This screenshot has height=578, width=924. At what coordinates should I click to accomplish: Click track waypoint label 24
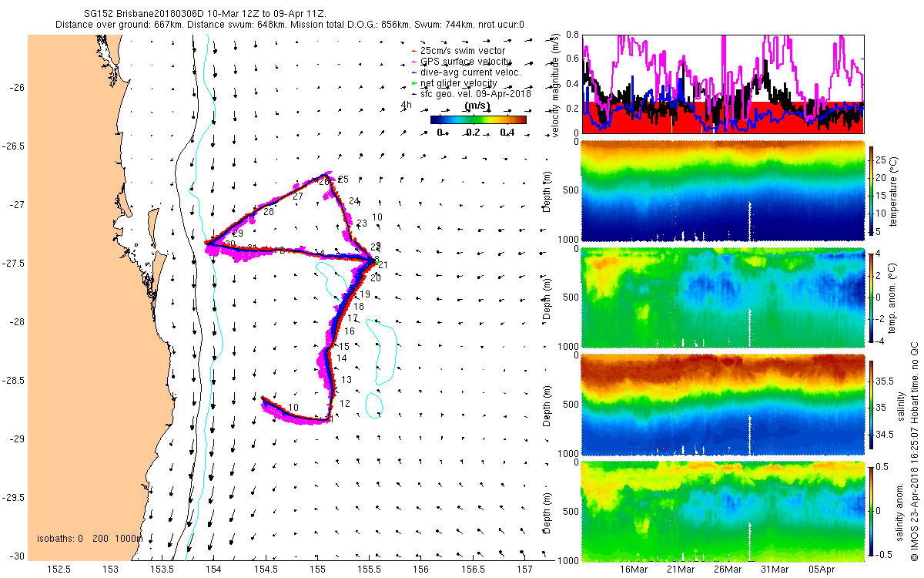tap(353, 200)
